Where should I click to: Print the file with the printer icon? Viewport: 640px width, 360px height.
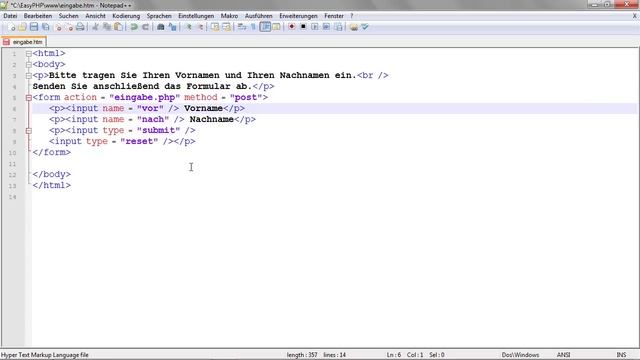[80, 27]
